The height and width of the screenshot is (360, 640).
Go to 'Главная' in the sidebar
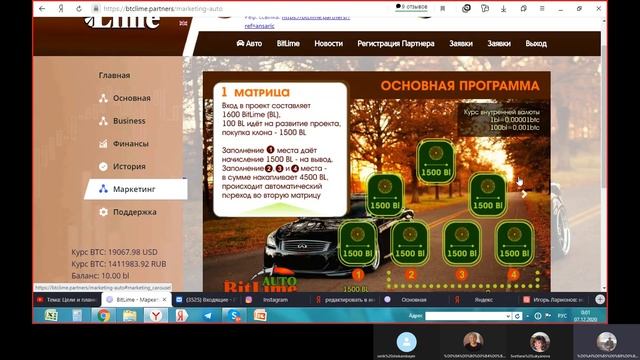[x=114, y=76]
